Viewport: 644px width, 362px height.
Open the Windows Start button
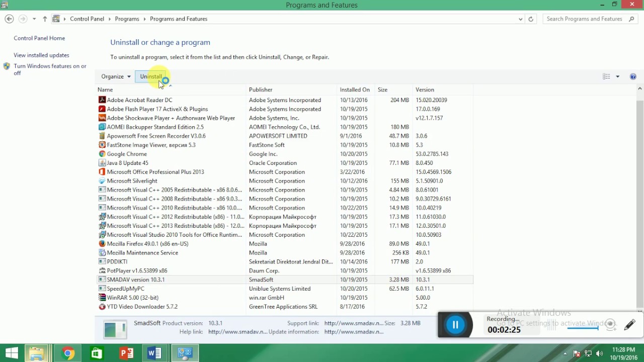pyautogui.click(x=11, y=353)
